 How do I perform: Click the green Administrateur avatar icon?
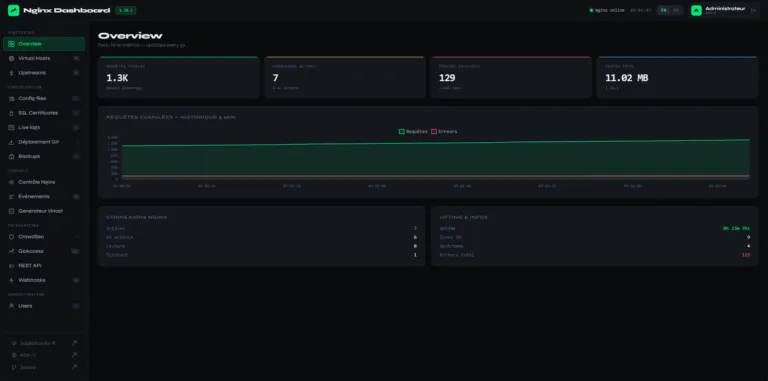point(696,10)
